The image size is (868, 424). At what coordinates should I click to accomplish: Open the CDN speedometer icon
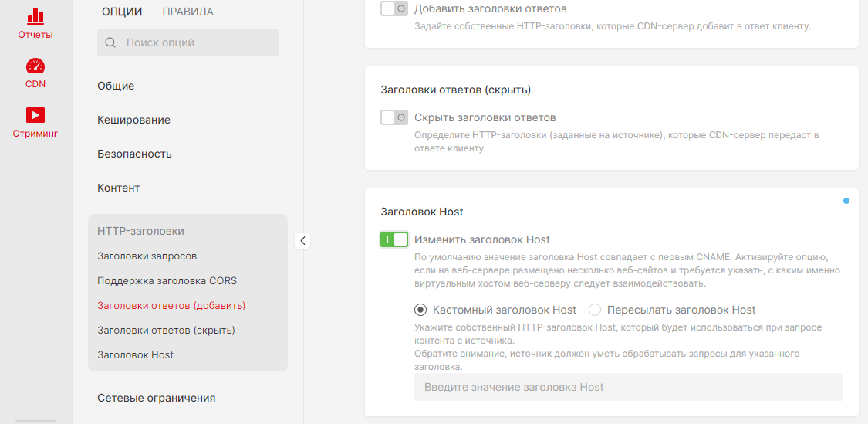(x=35, y=66)
